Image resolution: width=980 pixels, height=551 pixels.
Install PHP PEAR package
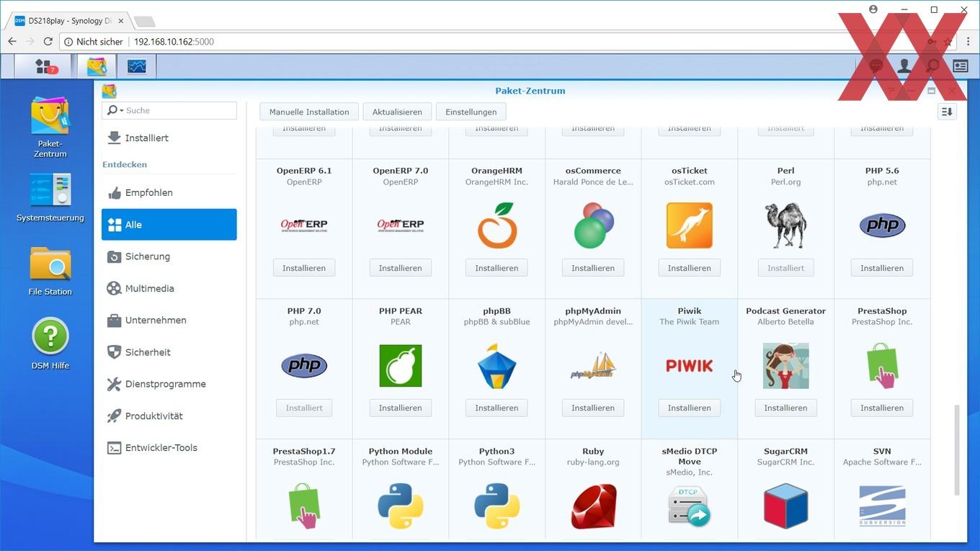pyautogui.click(x=401, y=408)
